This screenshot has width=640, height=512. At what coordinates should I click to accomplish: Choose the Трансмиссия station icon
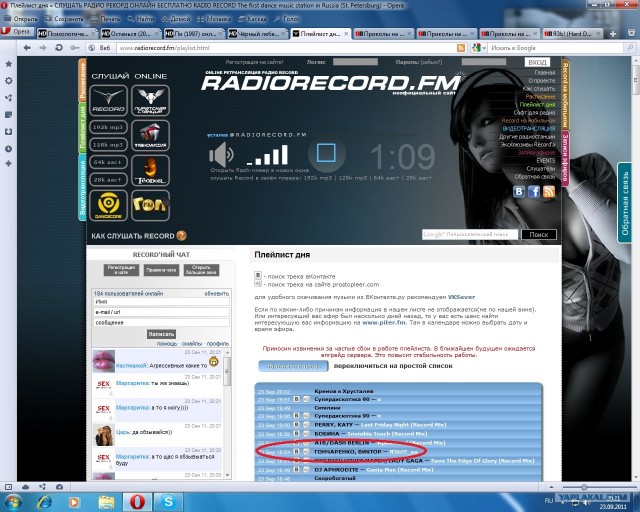click(x=151, y=136)
